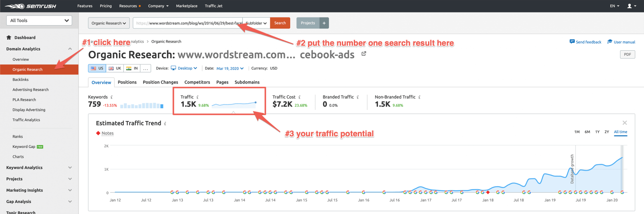Open Resources in the top navigation

click(x=128, y=6)
